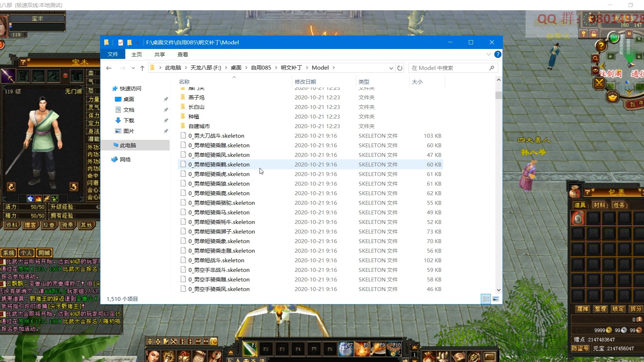Click the diskette icon in the game interface toolbar
This screenshot has width=644, height=362.
[x=150, y=341]
